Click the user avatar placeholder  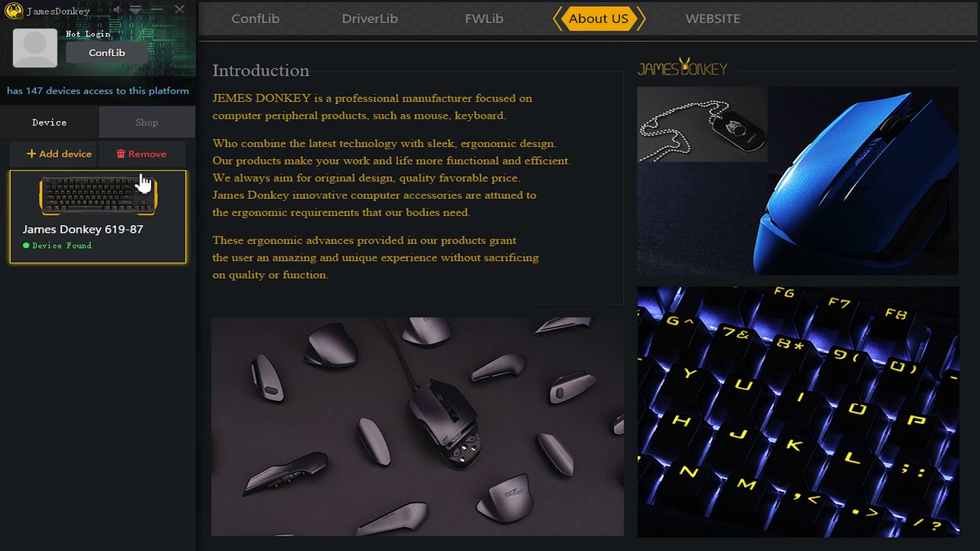(35, 48)
